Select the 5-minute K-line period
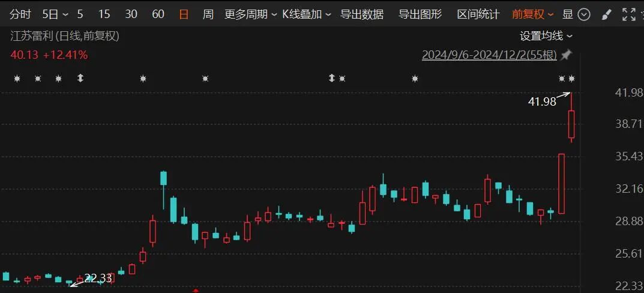This screenshot has width=644, height=293. pyautogui.click(x=80, y=15)
